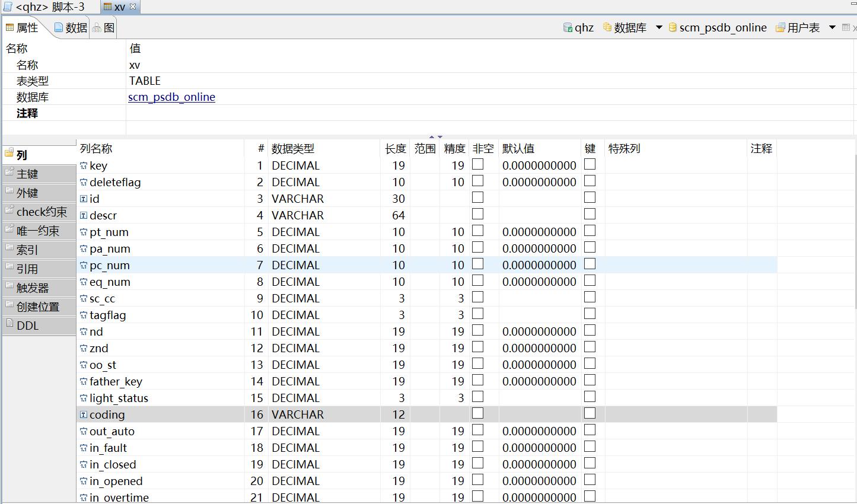
Task: Open the 数据 tab
Action: click(71, 27)
